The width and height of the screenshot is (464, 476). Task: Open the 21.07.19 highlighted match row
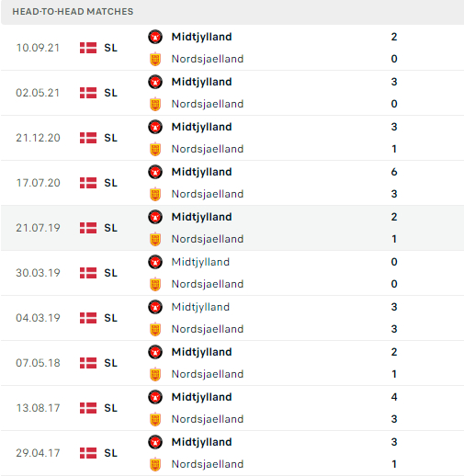click(232, 228)
